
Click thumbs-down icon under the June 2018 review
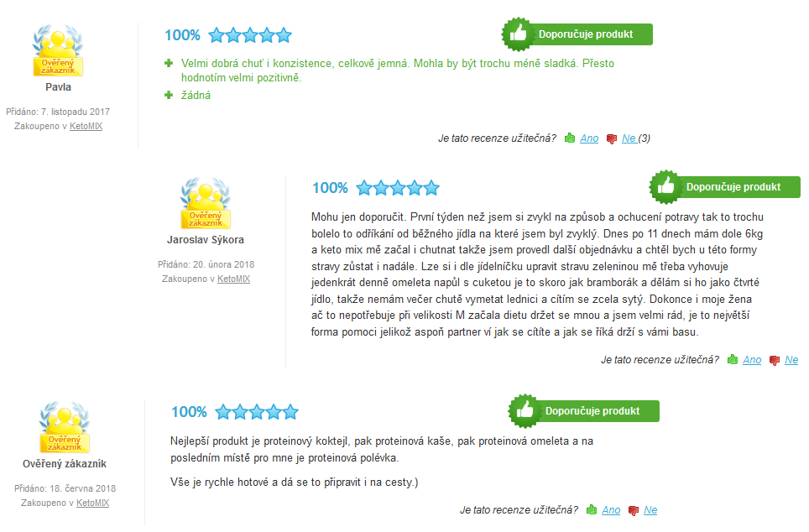point(634,511)
